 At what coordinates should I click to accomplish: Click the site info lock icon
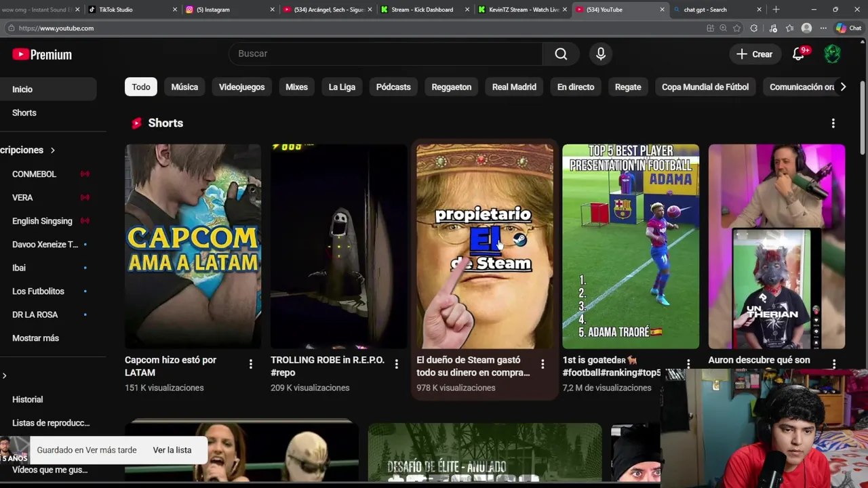[11, 28]
